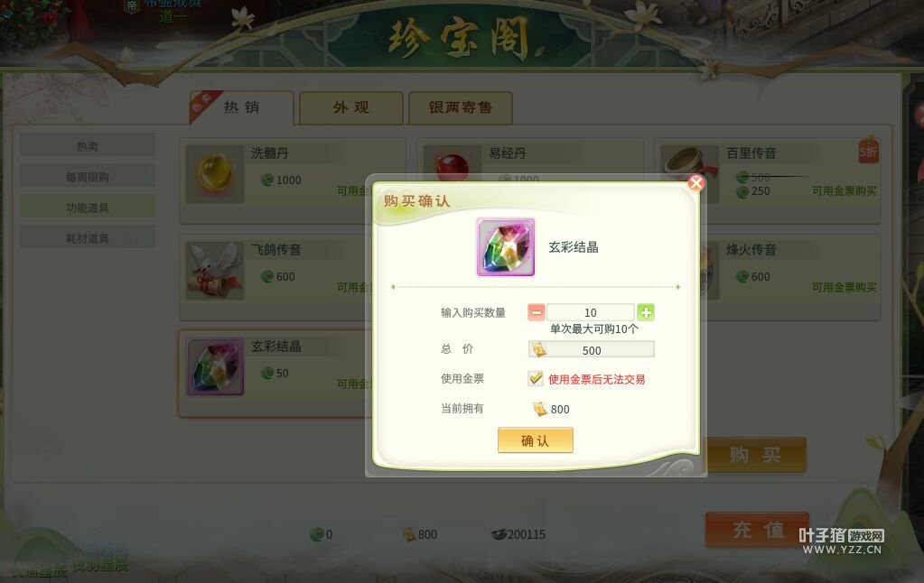
Task: Click the 飞鸽传音 dove icon
Action: (x=215, y=271)
